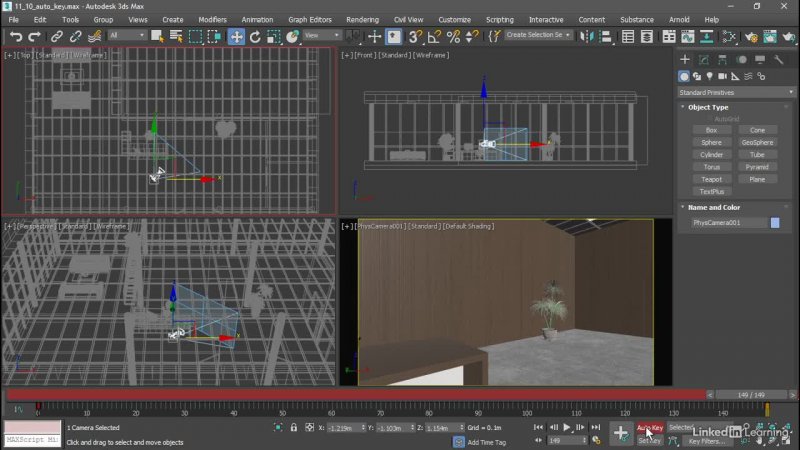The height and width of the screenshot is (450, 800).
Task: Click the Bind to Space Warp icon
Action: [x=94, y=36]
